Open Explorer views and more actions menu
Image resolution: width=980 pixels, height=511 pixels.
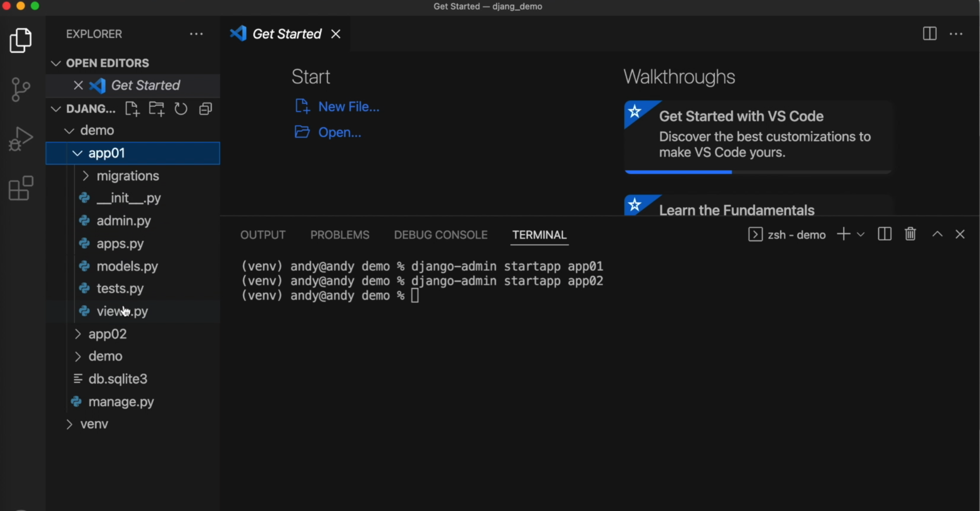(196, 34)
